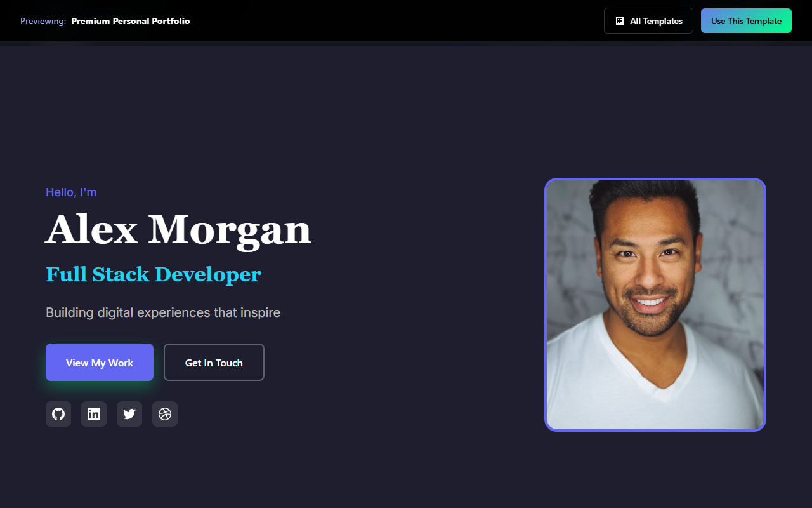Click the Get In Touch button
The width and height of the screenshot is (812, 508).
click(214, 362)
